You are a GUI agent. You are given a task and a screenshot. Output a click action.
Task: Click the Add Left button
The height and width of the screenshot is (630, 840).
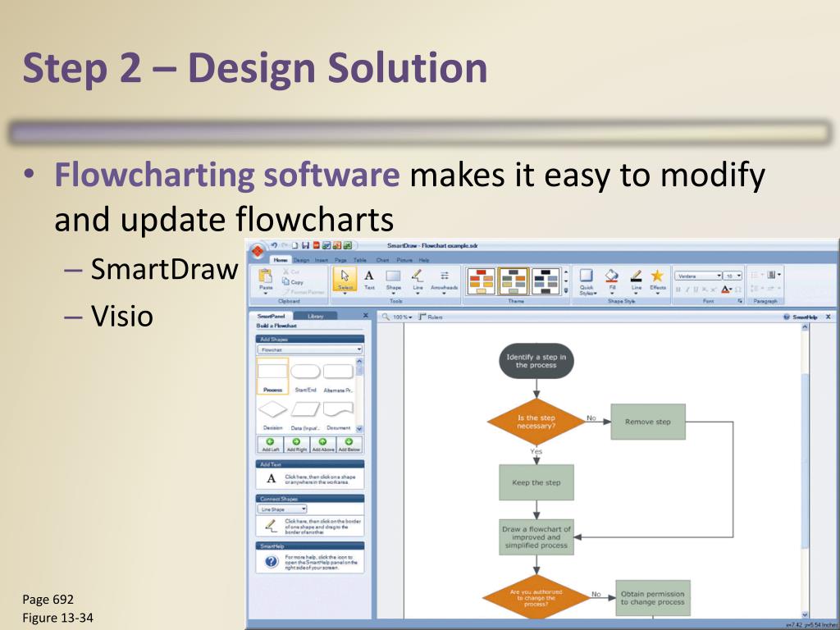pos(271,445)
